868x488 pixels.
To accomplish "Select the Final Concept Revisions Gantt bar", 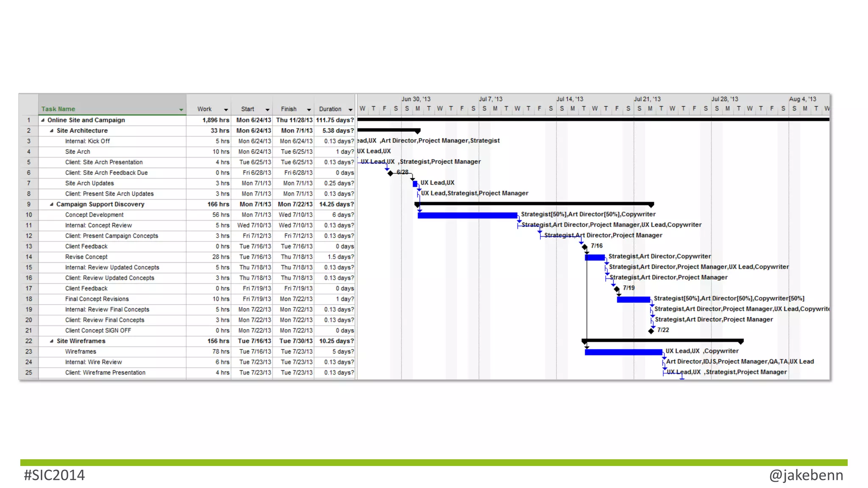I will [x=633, y=299].
